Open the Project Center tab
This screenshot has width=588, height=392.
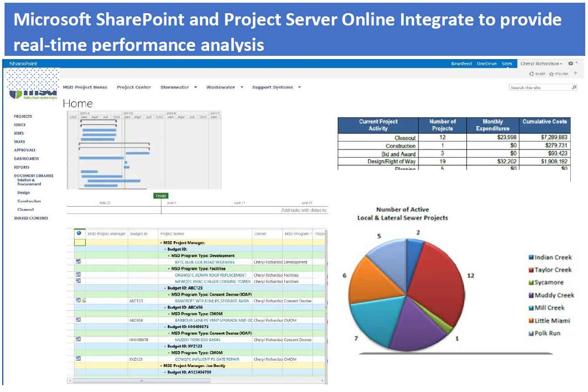pyautogui.click(x=134, y=87)
